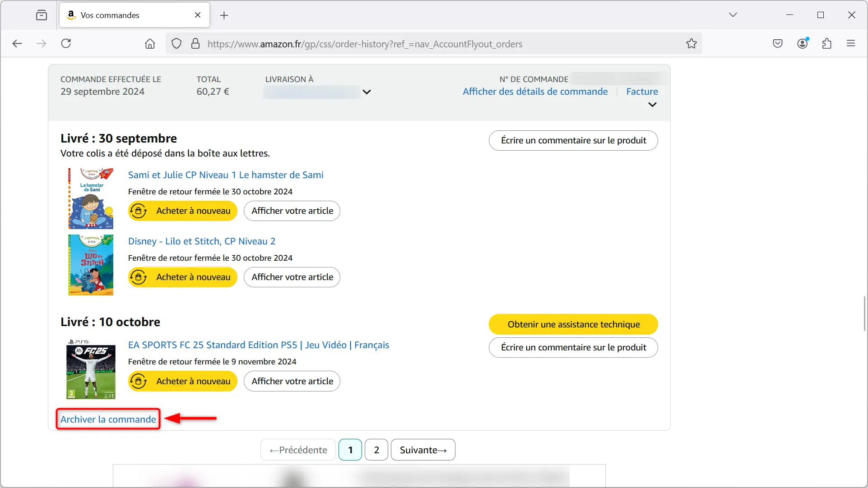Expand the Livraison à address dropdown

pos(367,92)
